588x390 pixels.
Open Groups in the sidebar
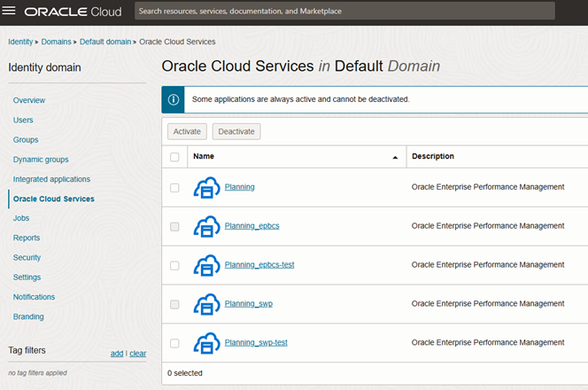[26, 140]
